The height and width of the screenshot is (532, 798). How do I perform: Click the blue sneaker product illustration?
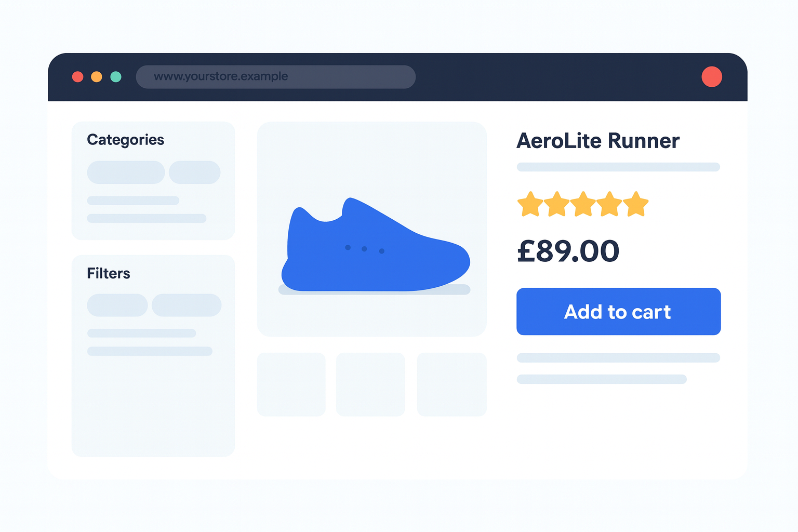point(374,244)
